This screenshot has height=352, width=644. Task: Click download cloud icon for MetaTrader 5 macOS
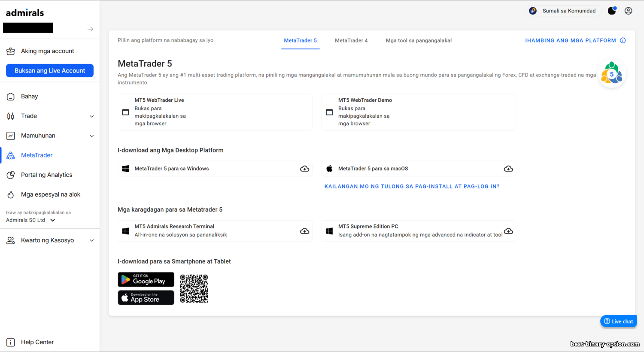[x=508, y=169]
